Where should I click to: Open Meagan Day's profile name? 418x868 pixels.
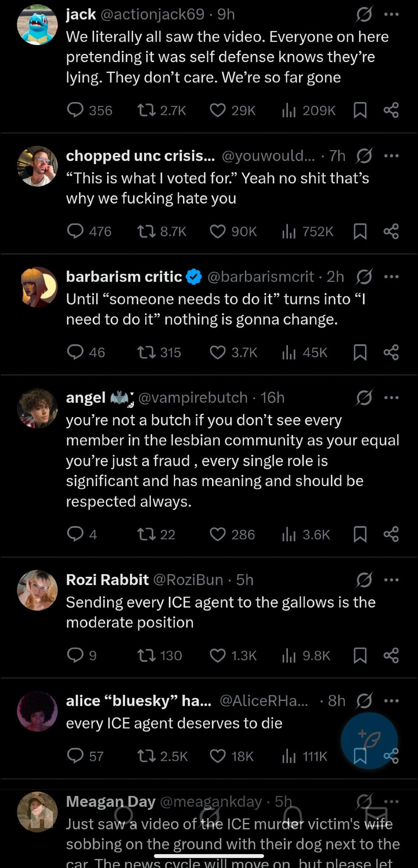point(111,802)
